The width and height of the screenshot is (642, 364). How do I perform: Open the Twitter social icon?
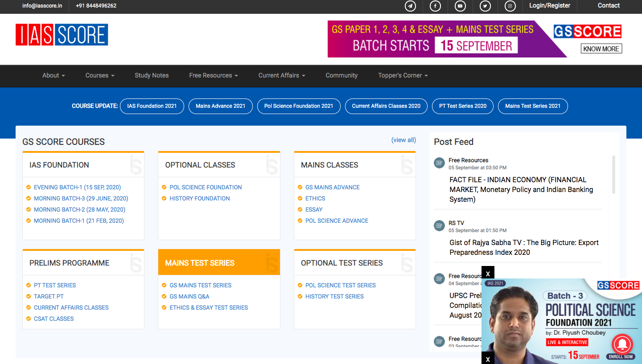coord(485,6)
